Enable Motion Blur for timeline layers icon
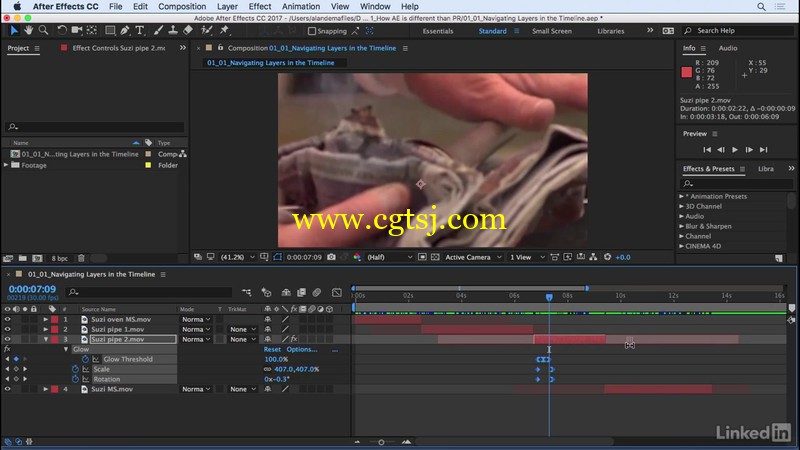 click(x=317, y=292)
